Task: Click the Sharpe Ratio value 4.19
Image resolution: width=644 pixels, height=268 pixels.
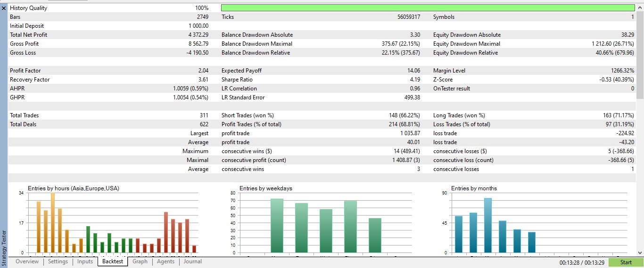Action: pyautogui.click(x=415, y=80)
